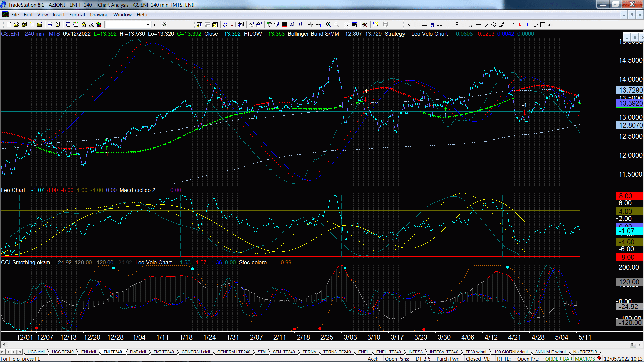Switch to the UCG TF240 tab
The height and width of the screenshot is (362, 644).
[63, 352]
